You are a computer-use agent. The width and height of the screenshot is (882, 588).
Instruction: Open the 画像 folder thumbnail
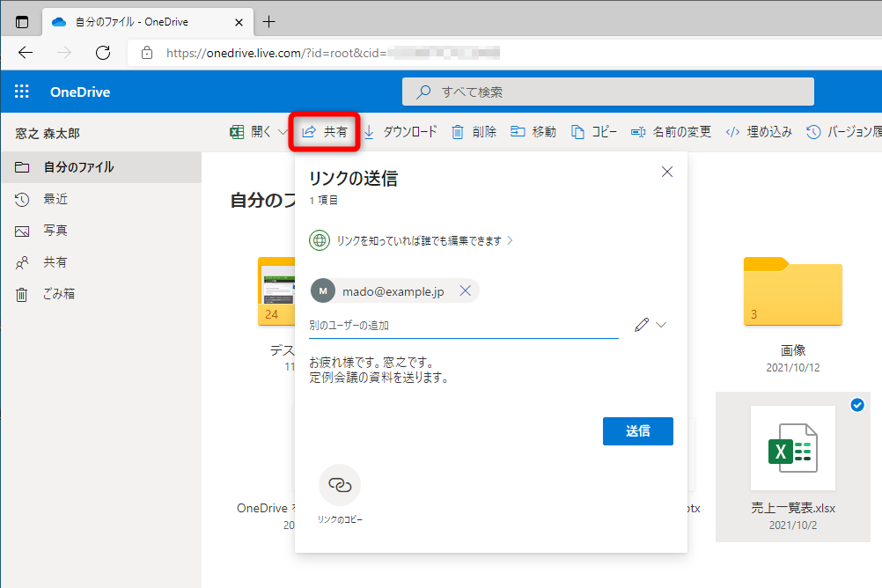791,291
